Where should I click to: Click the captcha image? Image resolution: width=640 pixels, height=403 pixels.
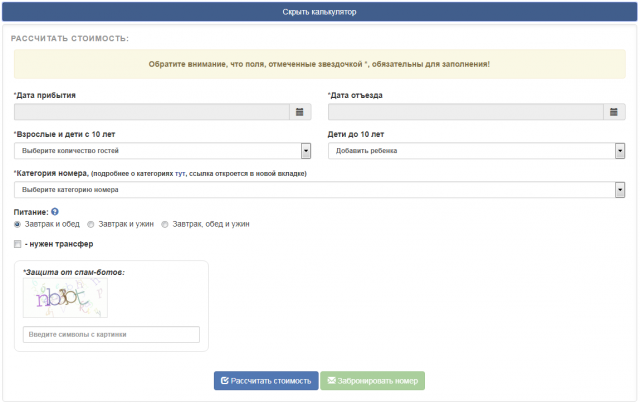pos(65,298)
